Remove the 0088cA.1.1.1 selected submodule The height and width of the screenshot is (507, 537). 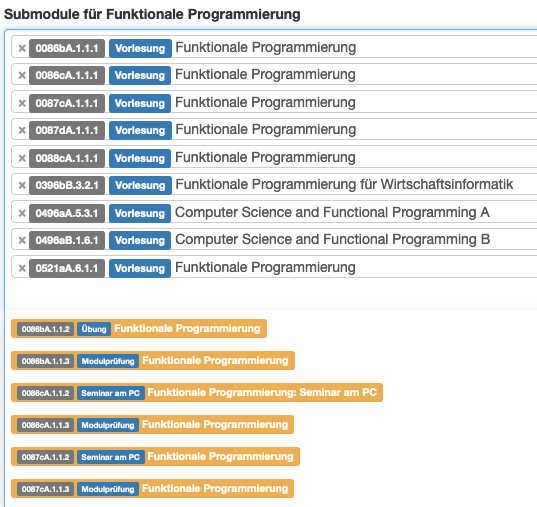[x=22, y=158]
